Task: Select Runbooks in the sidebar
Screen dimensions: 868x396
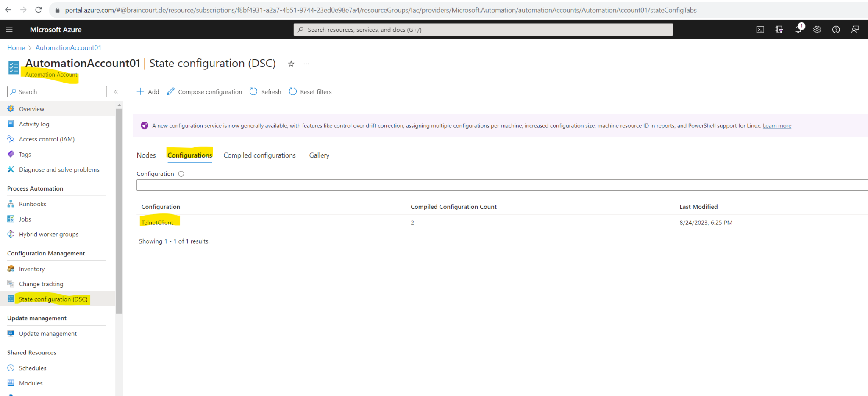Action: pos(32,204)
